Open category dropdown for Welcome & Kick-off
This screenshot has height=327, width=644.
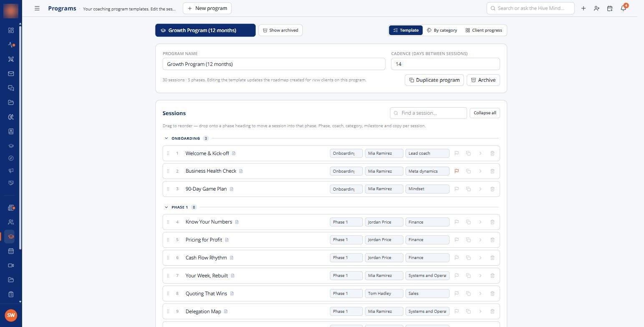click(427, 153)
